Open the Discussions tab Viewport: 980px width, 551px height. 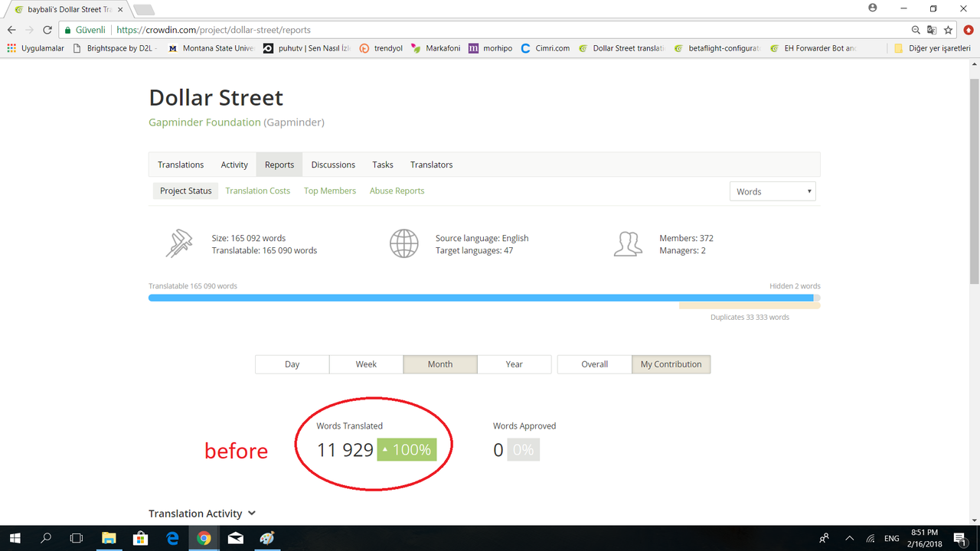[333, 165]
